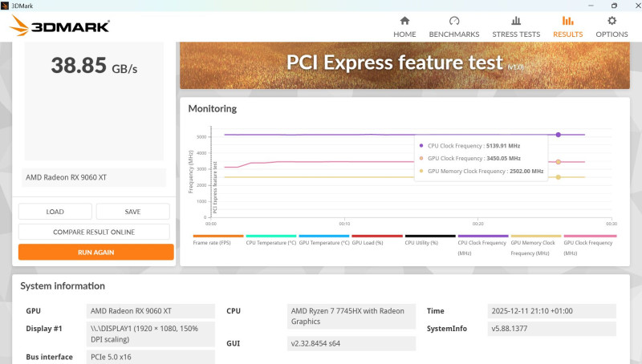
Task: Select CPU value AMD Ryzen 7 7745HX
Action: pyautogui.click(x=351, y=316)
